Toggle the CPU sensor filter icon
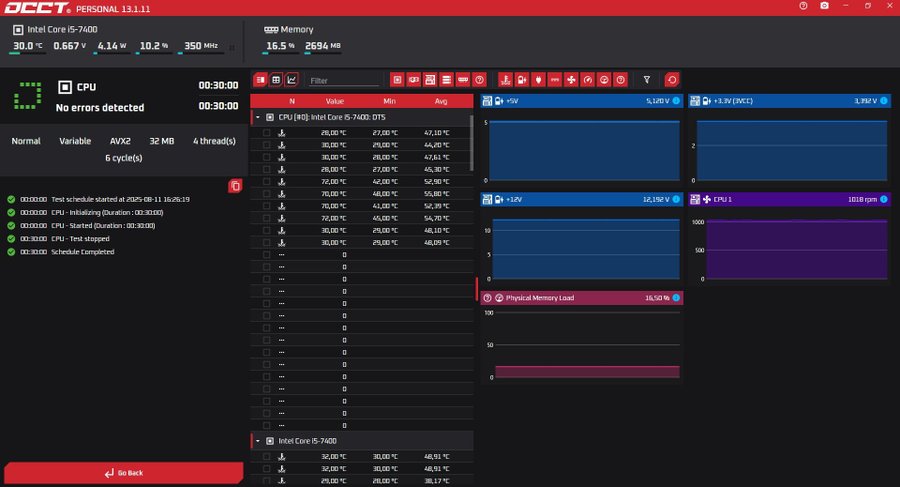 tap(397, 80)
